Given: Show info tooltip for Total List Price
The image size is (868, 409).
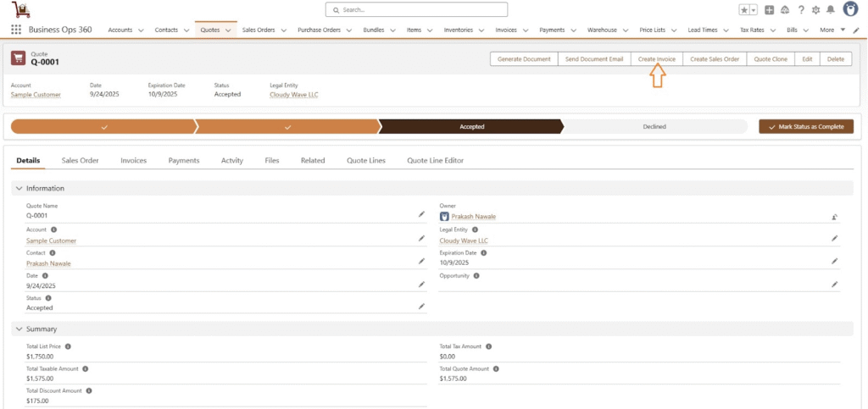Looking at the screenshot, I should [x=68, y=346].
